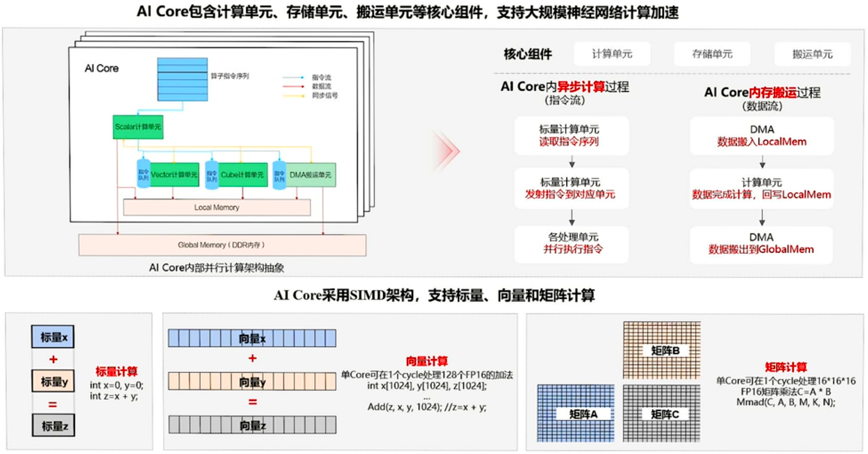Click the blue 算子指令序列 stack block
Screen dimensions: 868x454
point(182,79)
